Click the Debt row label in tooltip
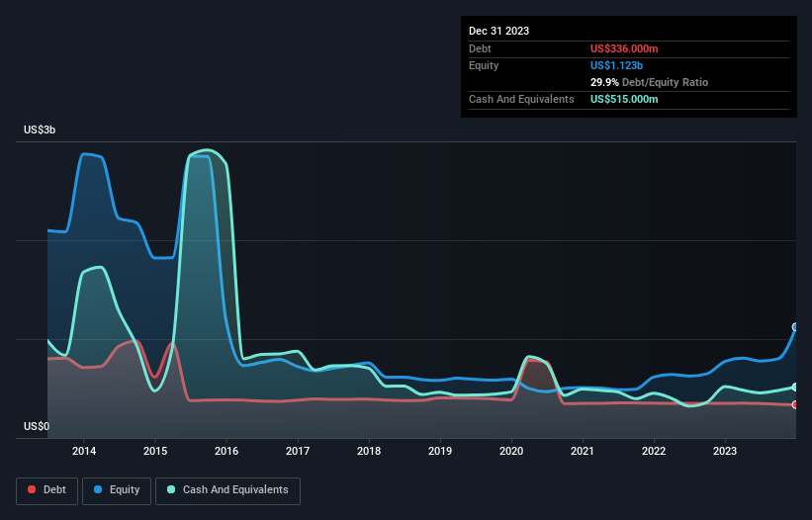The width and height of the screenshot is (812, 520). tap(480, 48)
